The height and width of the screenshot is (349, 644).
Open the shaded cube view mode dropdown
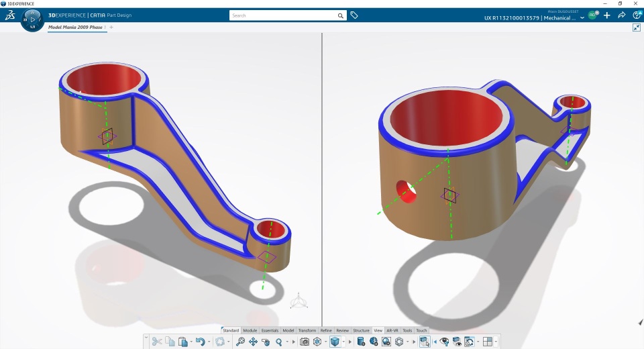tap(343, 342)
